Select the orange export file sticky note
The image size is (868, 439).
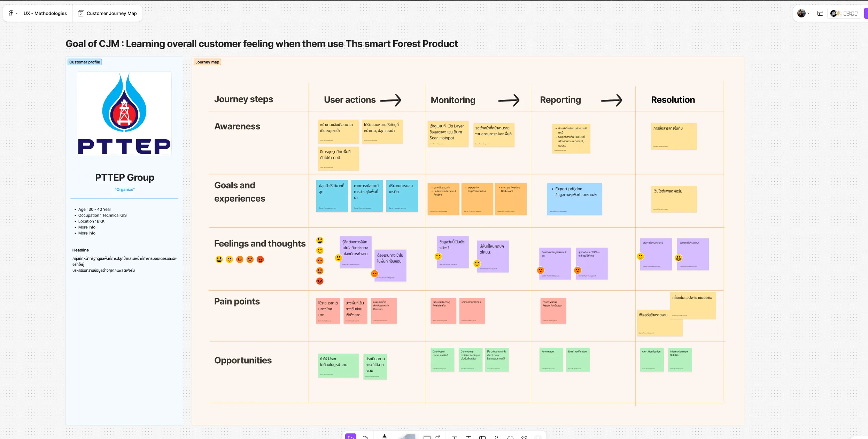click(477, 199)
